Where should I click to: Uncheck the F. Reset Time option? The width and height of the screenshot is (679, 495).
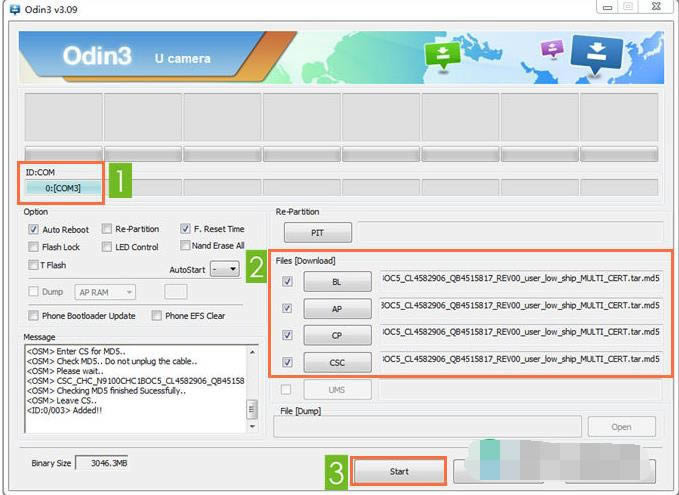[x=185, y=229]
